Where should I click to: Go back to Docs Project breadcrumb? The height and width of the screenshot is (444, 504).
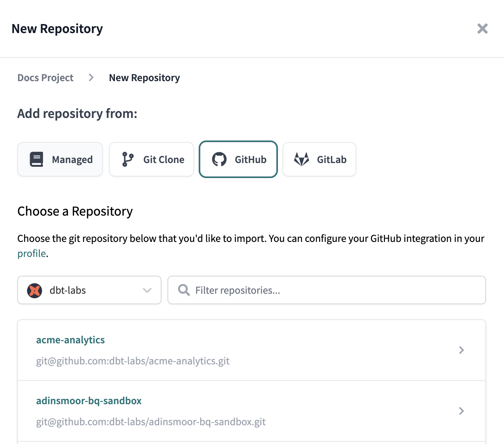[45, 78]
